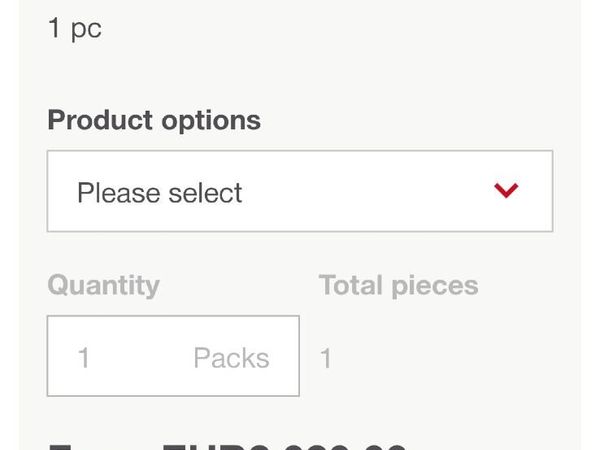600x450 pixels.
Task: Expand the Please select combo box
Action: 300,191
